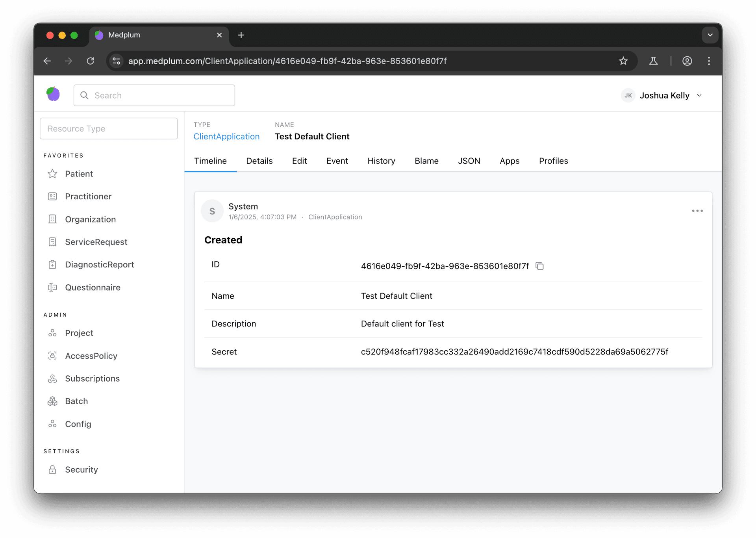The image size is (756, 538).
Task: Go to the Project admin page
Action: coord(79,333)
